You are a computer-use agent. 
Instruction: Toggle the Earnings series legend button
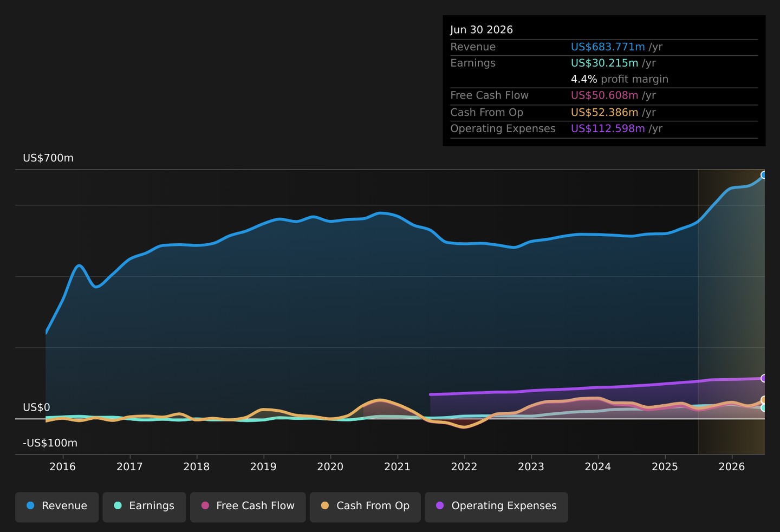tap(144, 507)
